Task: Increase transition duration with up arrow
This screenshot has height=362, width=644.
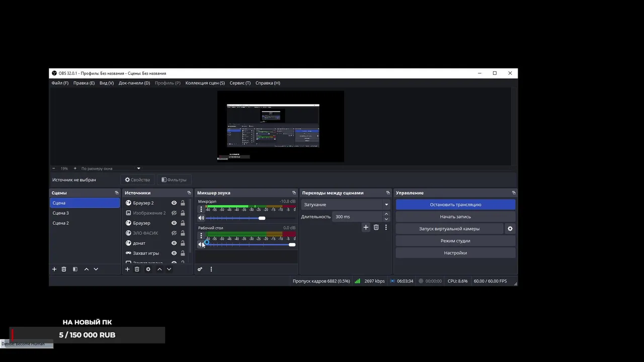Action: (x=386, y=214)
